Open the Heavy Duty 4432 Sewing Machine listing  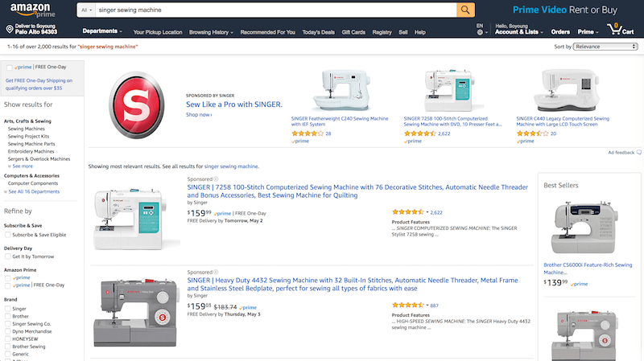(x=353, y=285)
